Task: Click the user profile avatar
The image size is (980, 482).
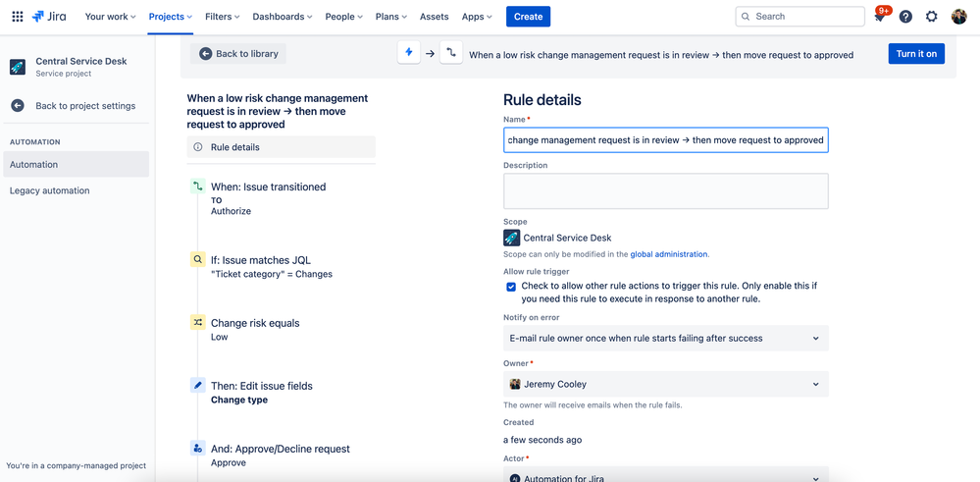Action: [x=958, y=17]
